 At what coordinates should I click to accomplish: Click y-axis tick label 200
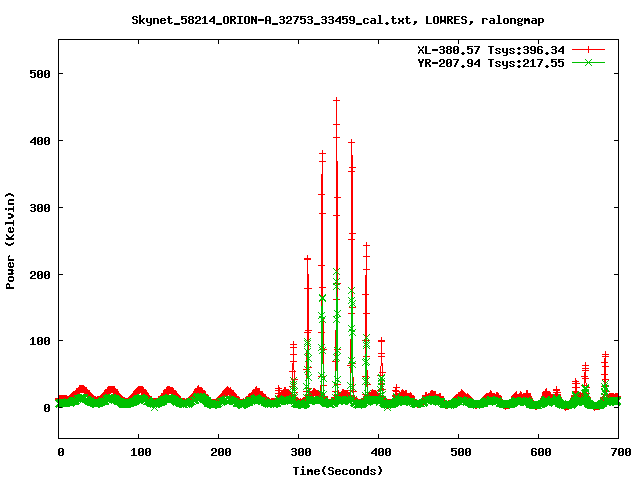[40, 275]
